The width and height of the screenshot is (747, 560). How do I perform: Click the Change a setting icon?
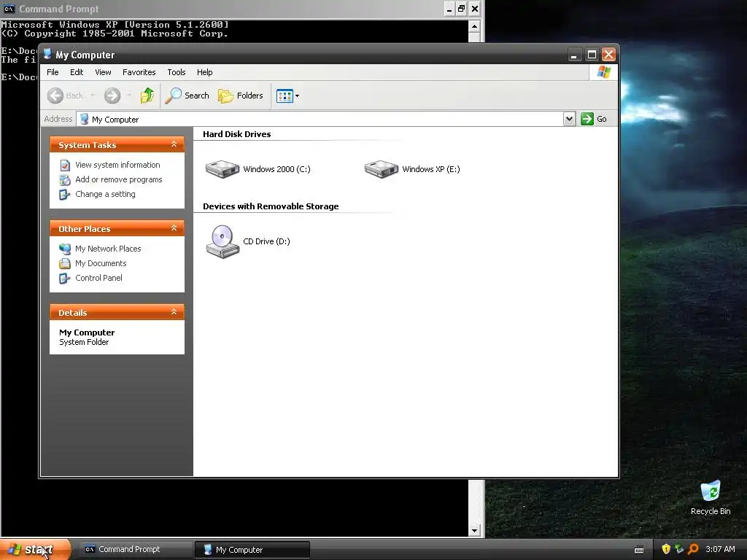65,195
